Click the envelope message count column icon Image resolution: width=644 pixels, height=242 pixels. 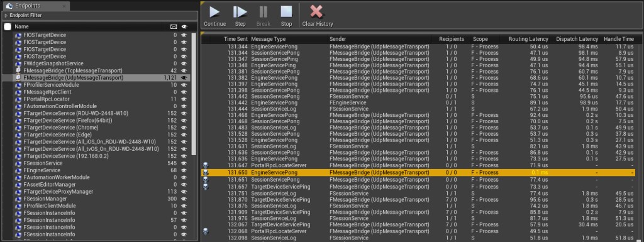(174, 26)
